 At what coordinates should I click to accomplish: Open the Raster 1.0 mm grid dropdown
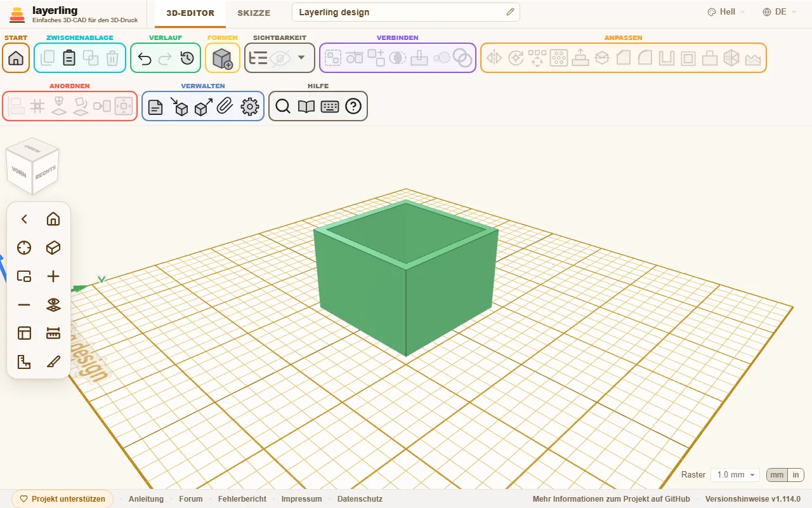point(735,475)
